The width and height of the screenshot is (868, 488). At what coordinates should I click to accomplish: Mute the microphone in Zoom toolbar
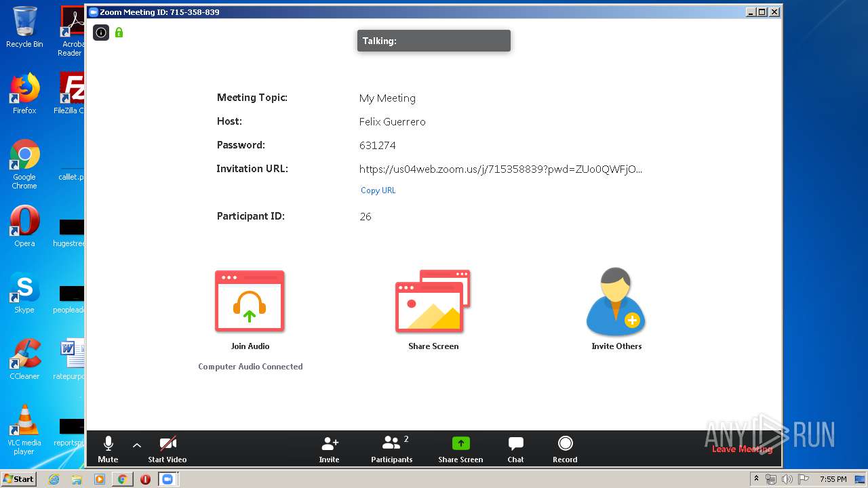coord(108,449)
